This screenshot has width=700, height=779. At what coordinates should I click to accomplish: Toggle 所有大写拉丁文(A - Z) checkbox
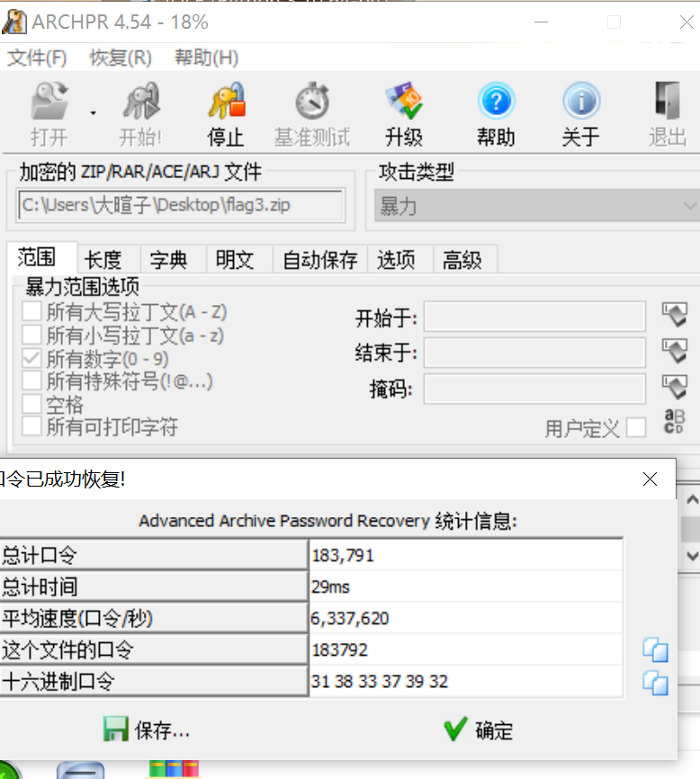pyautogui.click(x=31, y=312)
